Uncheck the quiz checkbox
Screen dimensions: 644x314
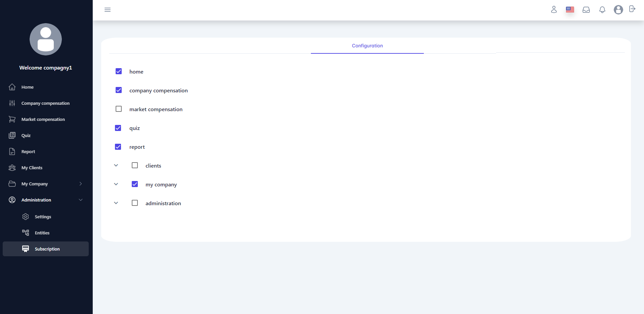click(118, 128)
